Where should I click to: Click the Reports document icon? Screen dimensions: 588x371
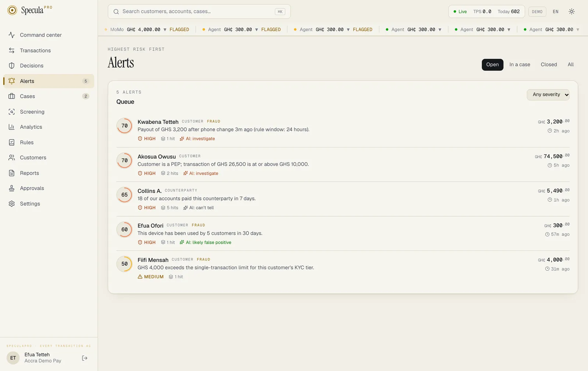[x=12, y=173]
